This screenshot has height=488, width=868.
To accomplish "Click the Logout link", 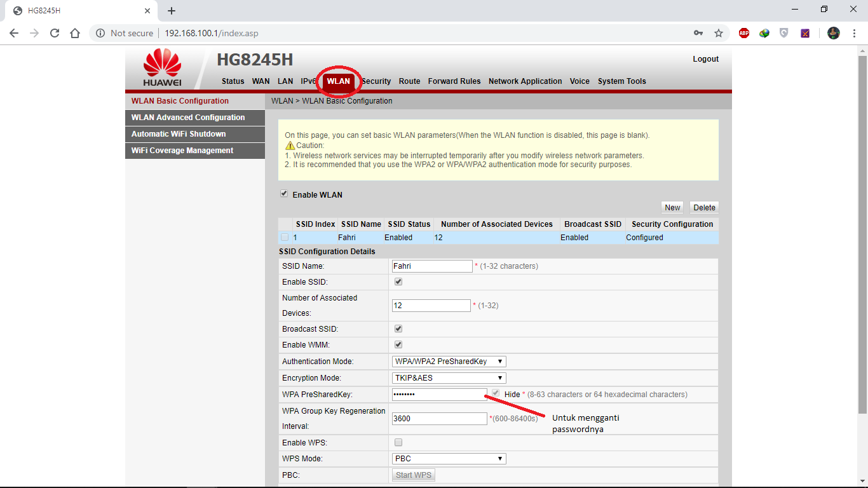I will pyautogui.click(x=705, y=59).
